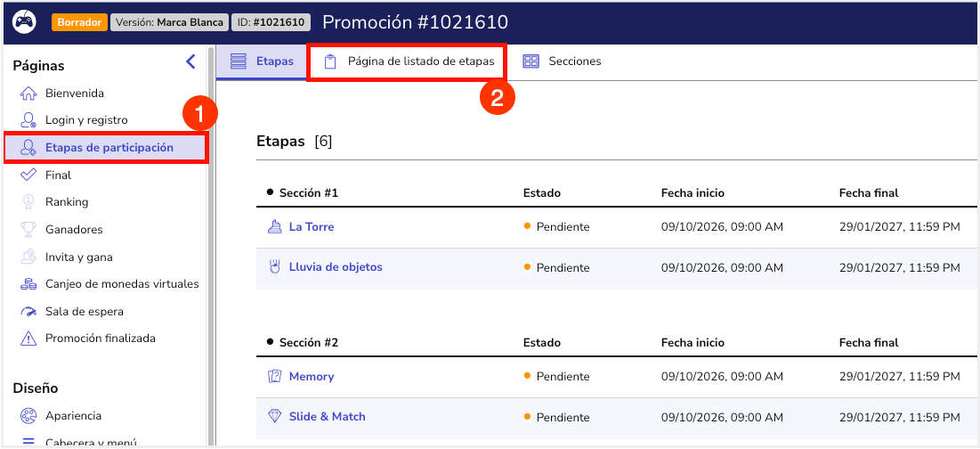Click the Promoción finalizada warning triangle icon
Image resolution: width=980 pixels, height=449 pixels.
pos(28,339)
